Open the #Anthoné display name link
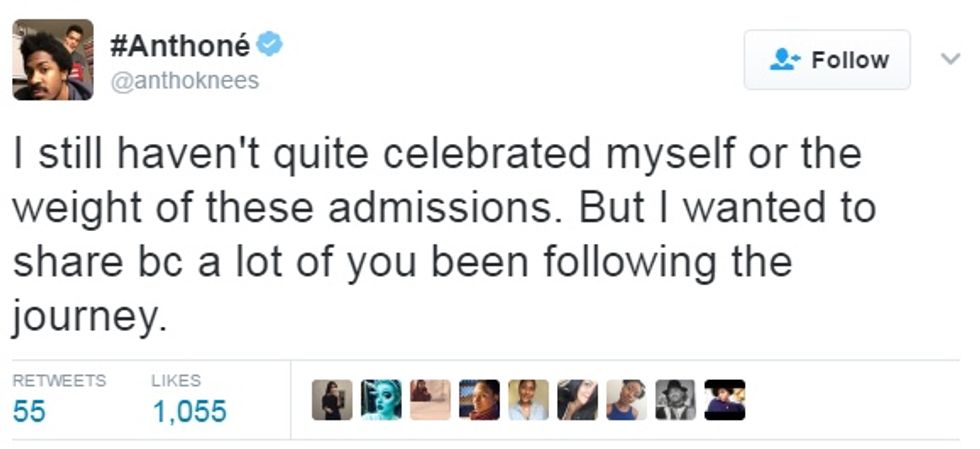980x449 pixels. [179, 46]
